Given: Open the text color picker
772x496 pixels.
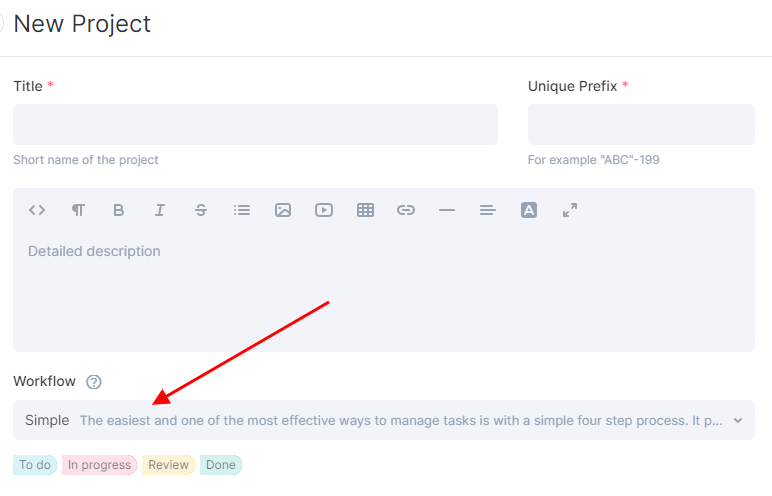Looking at the screenshot, I should click(x=529, y=210).
